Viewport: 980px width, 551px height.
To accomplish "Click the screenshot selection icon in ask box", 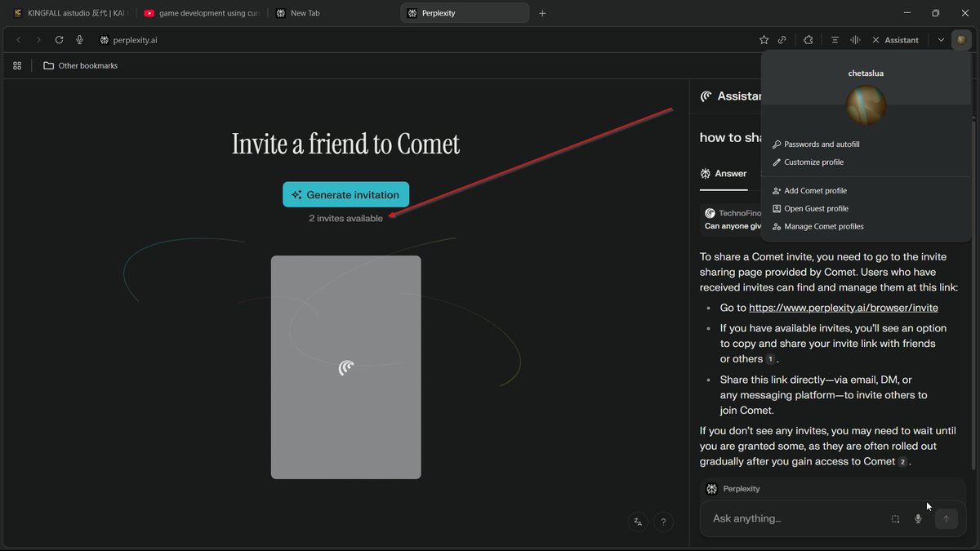I will (895, 519).
